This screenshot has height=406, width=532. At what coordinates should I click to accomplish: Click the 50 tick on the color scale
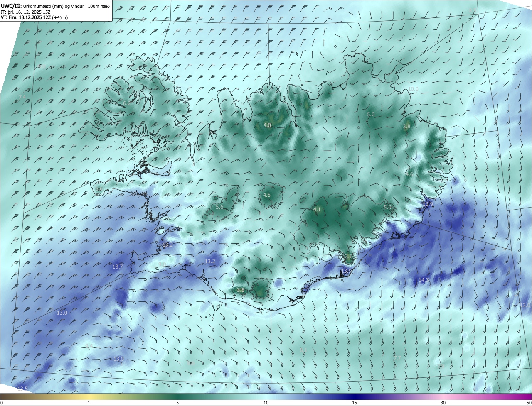529,403
